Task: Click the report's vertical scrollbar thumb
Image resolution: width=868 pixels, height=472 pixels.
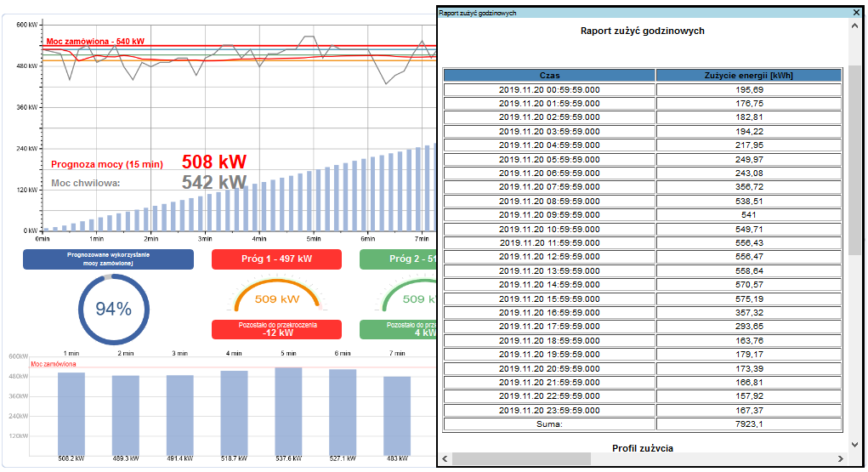Action: pos(855,157)
